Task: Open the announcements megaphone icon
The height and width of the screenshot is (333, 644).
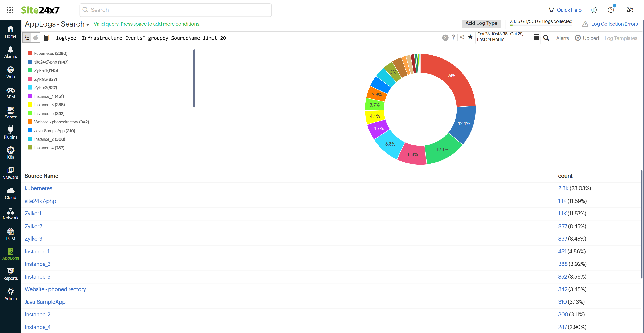Action: 594,10
